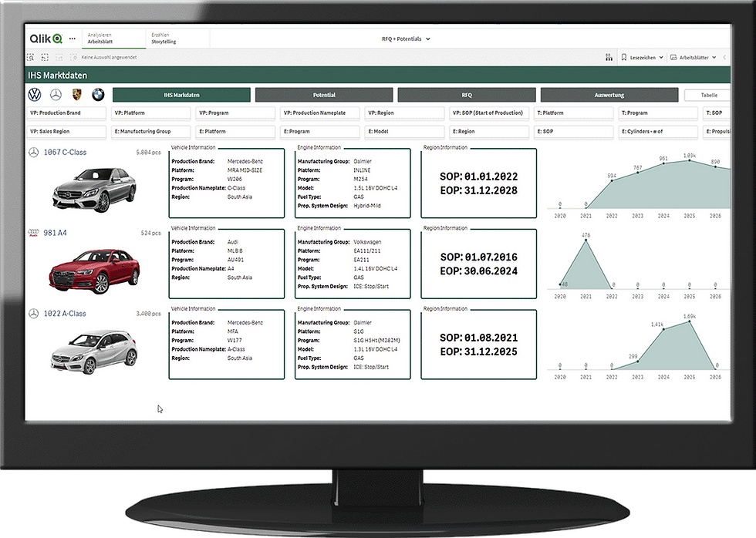
Task: Open VP: Production Nameplate filter
Action: coord(320,113)
